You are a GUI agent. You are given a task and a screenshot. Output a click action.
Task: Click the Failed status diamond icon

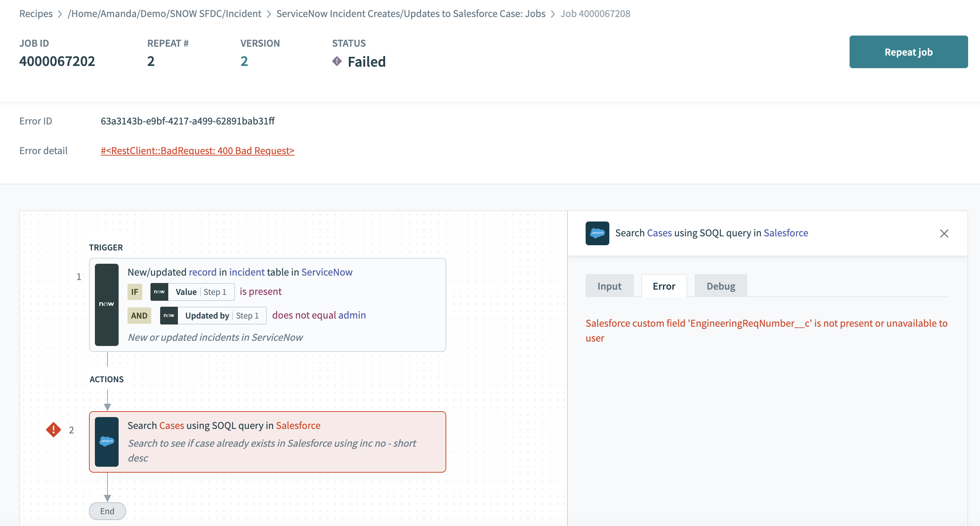pyautogui.click(x=337, y=61)
